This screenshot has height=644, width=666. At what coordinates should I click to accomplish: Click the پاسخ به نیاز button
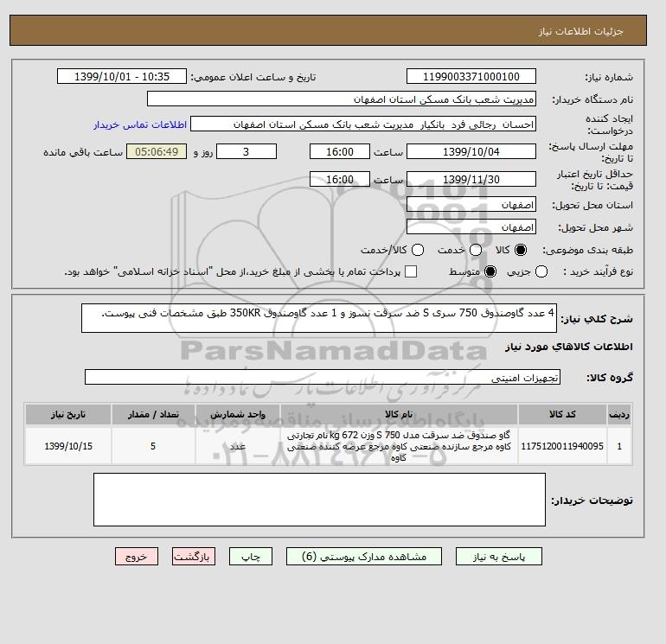[499, 557]
